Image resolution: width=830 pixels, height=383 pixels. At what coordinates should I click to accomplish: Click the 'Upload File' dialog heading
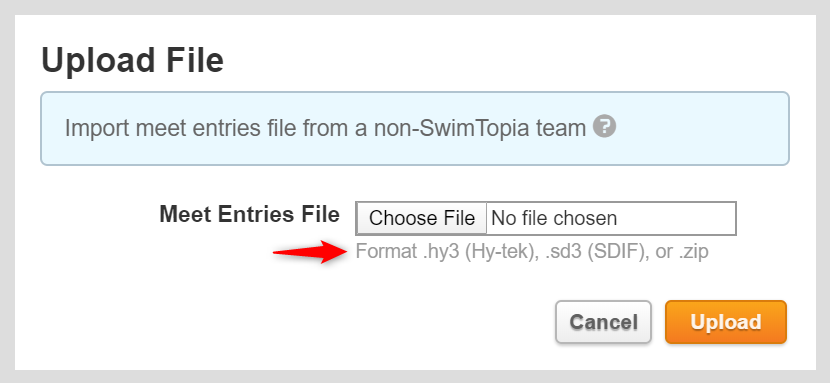click(132, 60)
